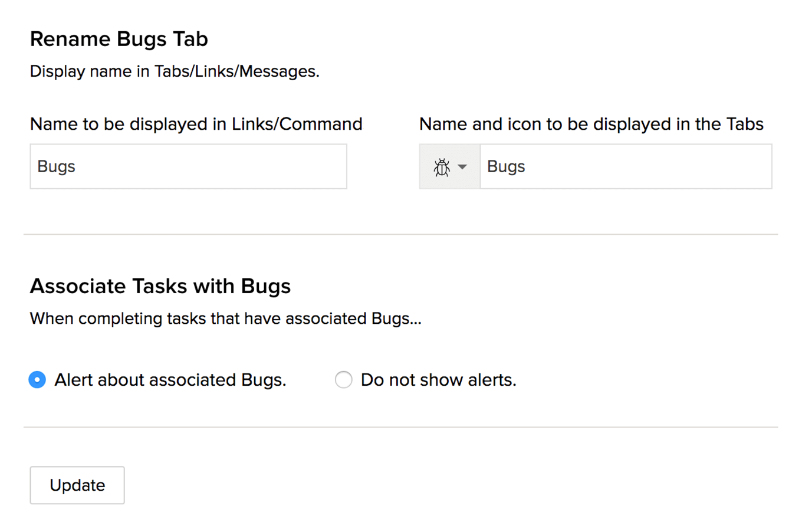Viewport: 802px width, 532px height.
Task: Click the 'Display name in Tabs/Links/Messages.' description
Action: point(175,71)
